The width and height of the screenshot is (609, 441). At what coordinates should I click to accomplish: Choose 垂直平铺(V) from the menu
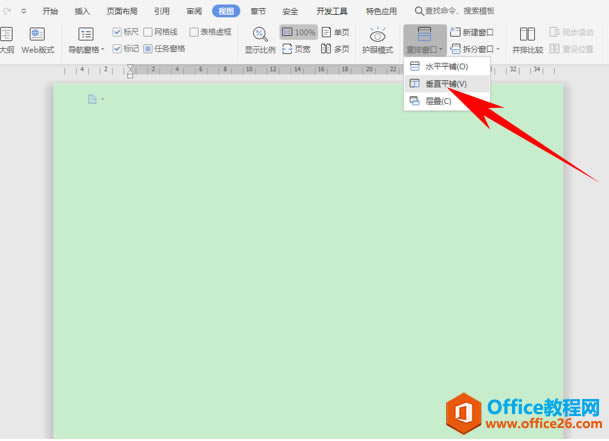(x=447, y=84)
